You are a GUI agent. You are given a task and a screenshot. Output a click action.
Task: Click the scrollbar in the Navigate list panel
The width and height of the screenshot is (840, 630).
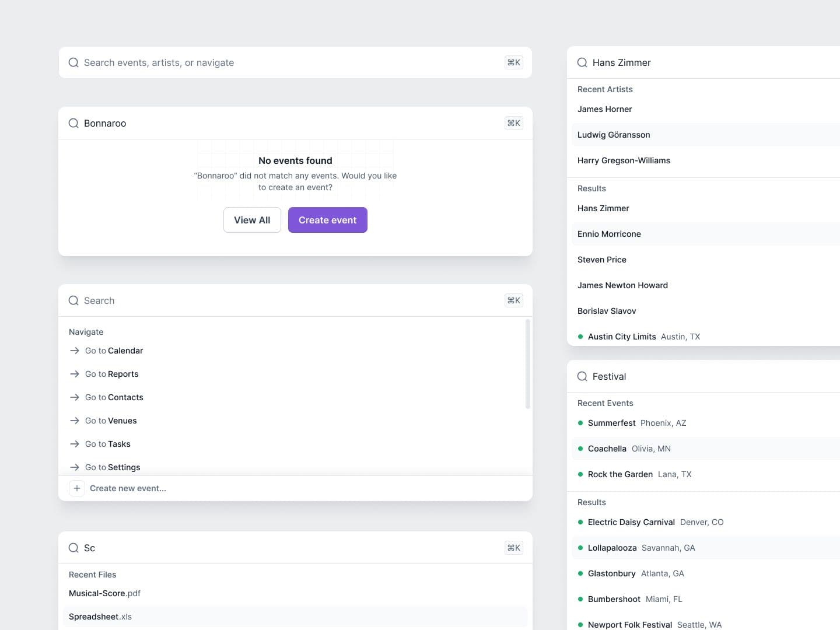(528, 364)
